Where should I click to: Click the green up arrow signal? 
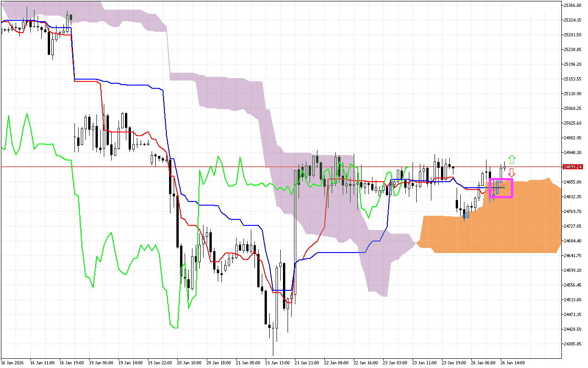512,160
